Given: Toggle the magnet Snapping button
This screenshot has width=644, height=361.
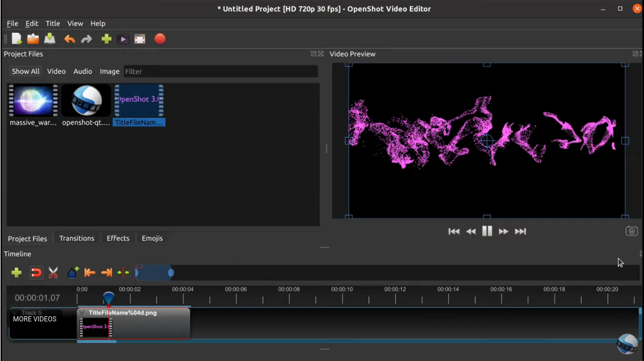Looking at the screenshot, I should pyautogui.click(x=36, y=273).
